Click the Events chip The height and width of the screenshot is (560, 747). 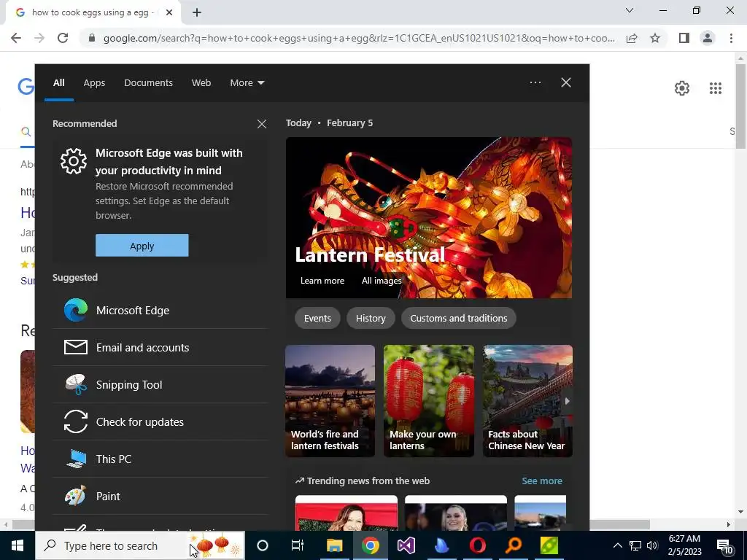click(317, 318)
